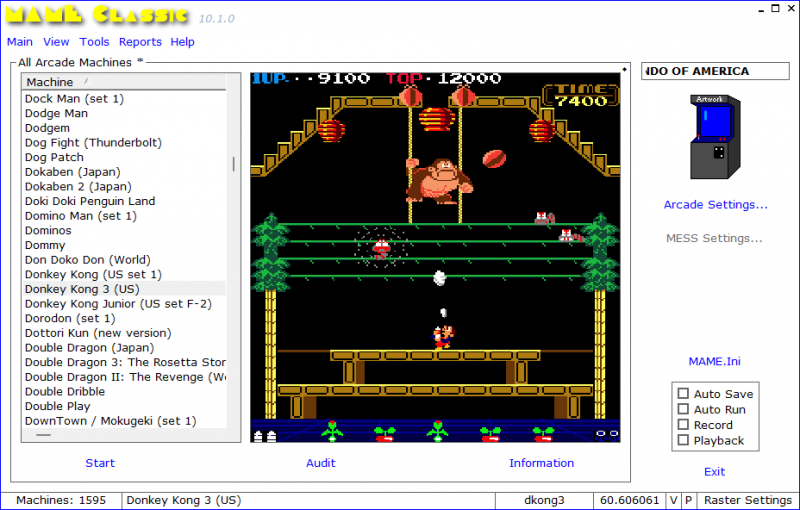The width and height of the screenshot is (800, 510).
Task: Open the Help menu
Action: (183, 42)
